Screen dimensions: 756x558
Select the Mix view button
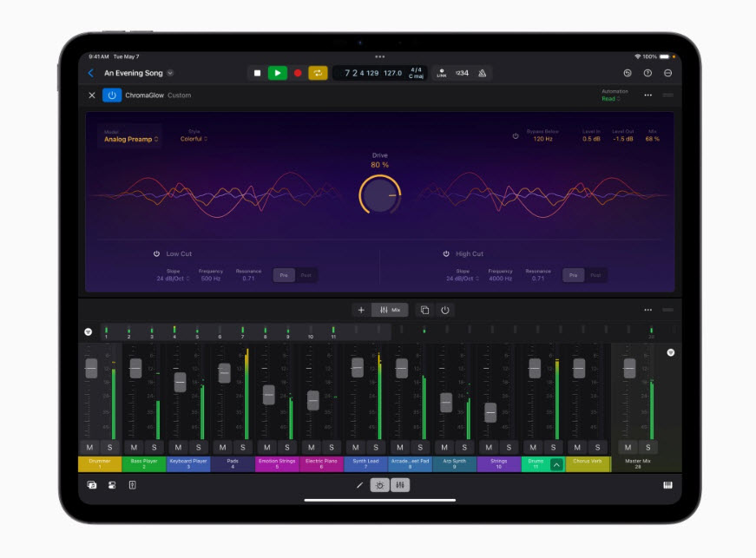[x=390, y=311]
